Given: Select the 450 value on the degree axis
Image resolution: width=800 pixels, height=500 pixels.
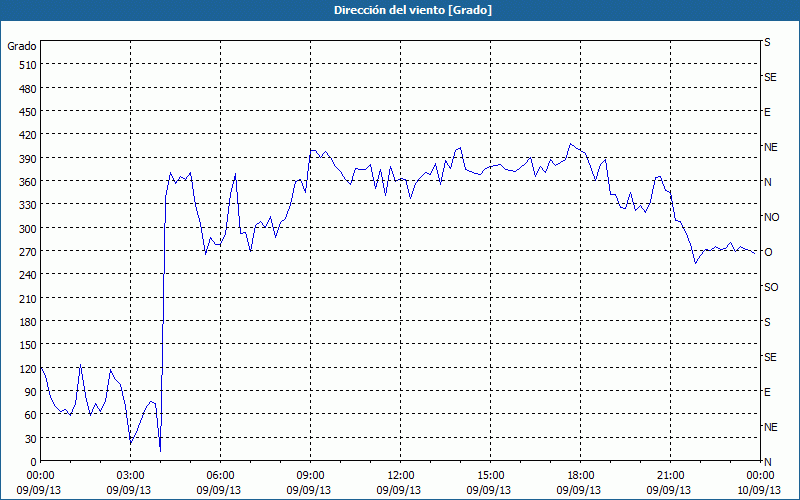Looking at the screenshot, I should click(x=28, y=112).
